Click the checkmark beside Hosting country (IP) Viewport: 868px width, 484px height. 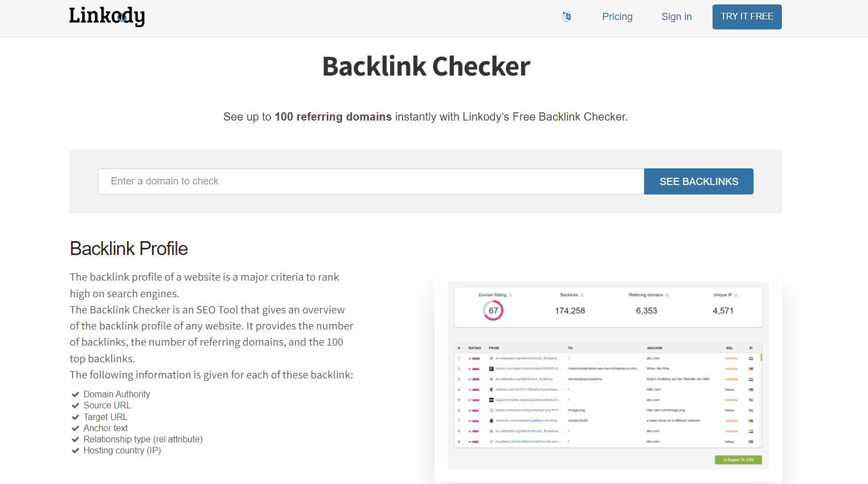[x=75, y=451]
